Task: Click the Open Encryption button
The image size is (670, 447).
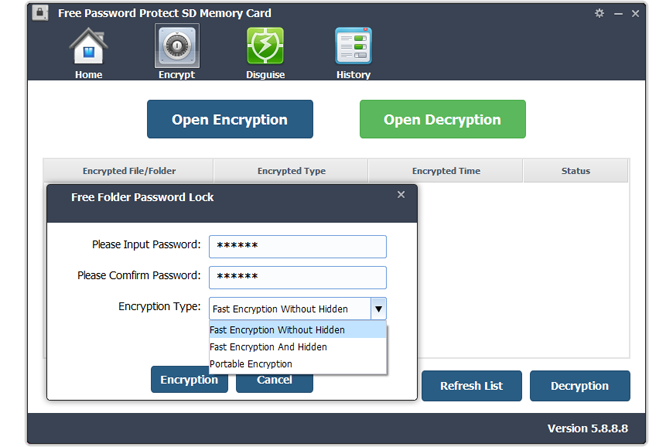Action: (230, 119)
